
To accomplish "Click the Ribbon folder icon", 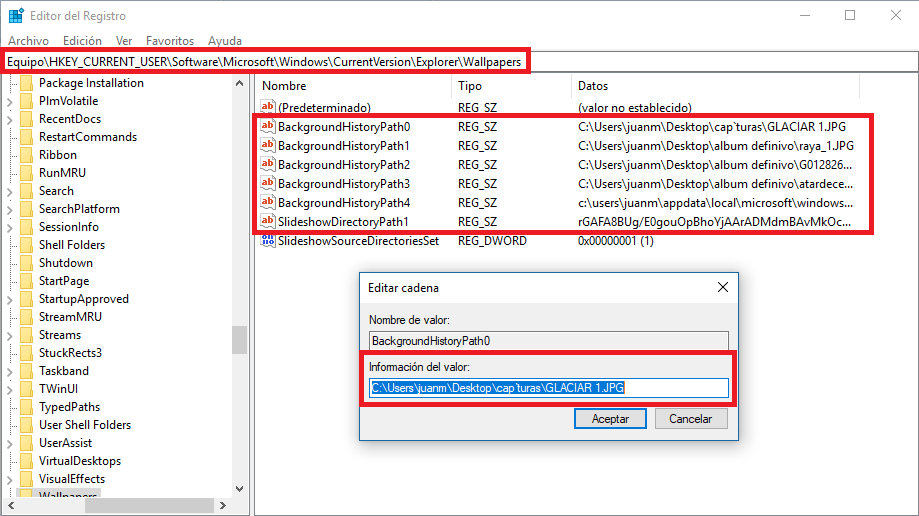I will pos(26,155).
